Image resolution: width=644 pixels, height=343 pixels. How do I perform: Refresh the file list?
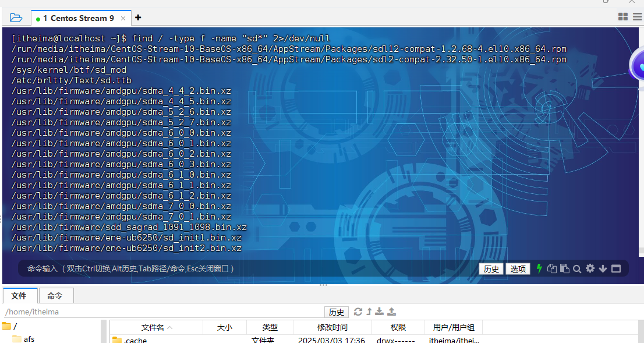pos(358,312)
